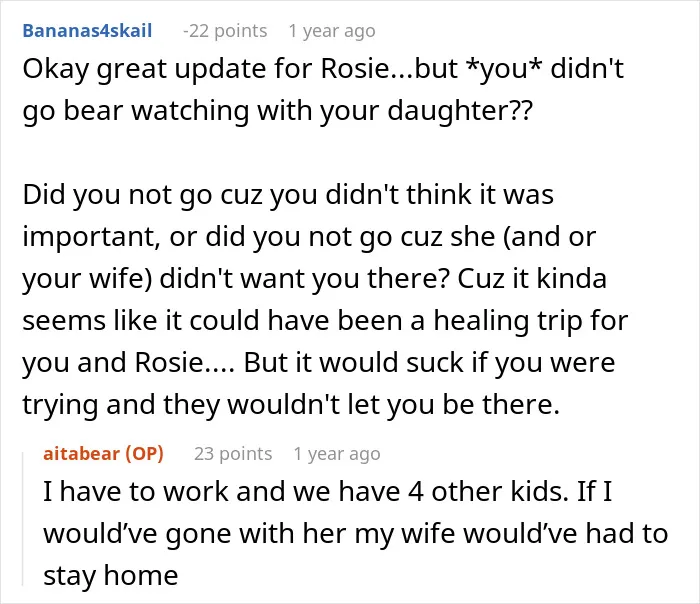Click the line starting "seems like it could"

[x=325, y=321]
